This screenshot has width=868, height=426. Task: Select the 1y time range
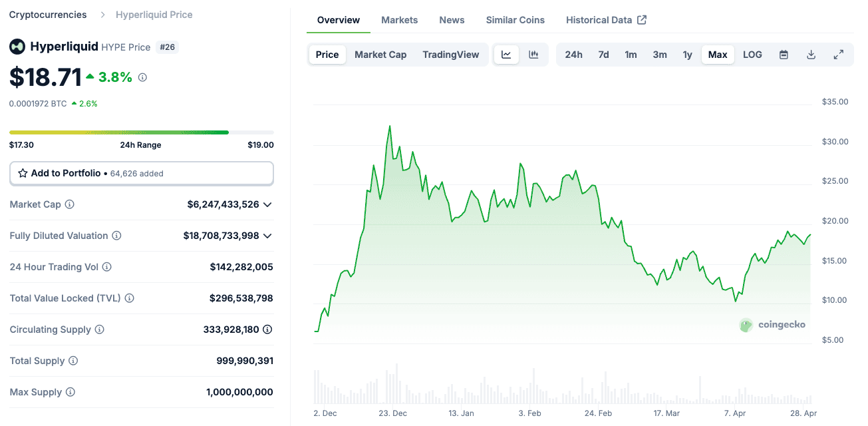pyautogui.click(x=687, y=55)
